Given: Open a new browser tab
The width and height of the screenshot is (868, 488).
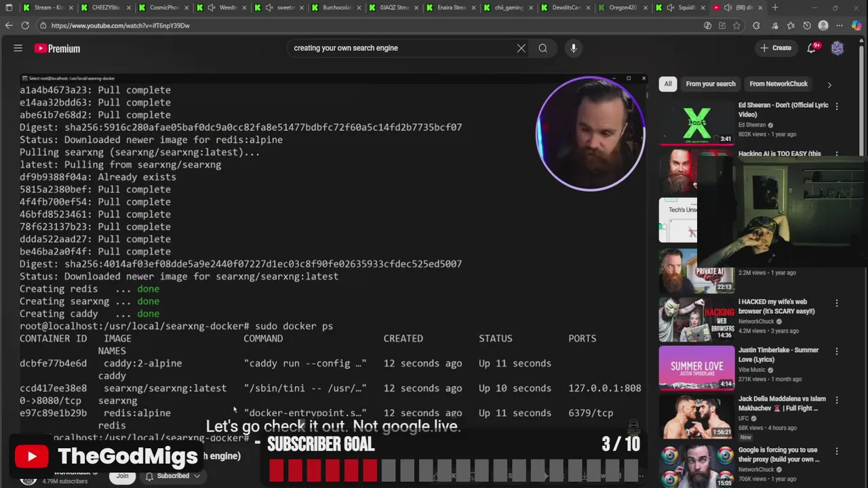Looking at the screenshot, I should pos(775,7).
